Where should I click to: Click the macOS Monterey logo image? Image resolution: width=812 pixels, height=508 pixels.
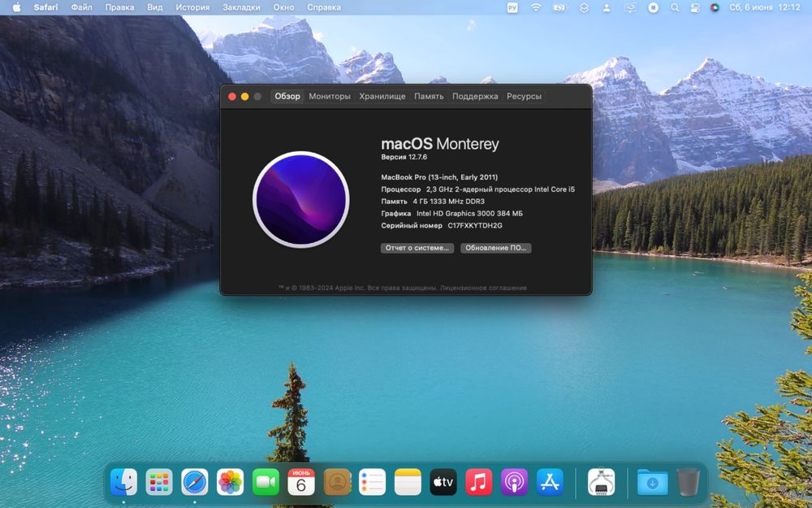(x=301, y=200)
